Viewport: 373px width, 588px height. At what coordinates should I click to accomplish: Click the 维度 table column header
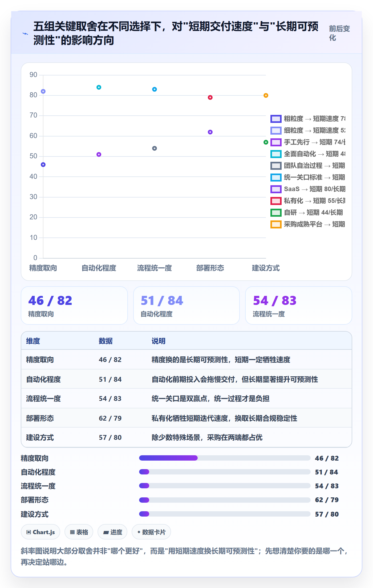(33, 341)
